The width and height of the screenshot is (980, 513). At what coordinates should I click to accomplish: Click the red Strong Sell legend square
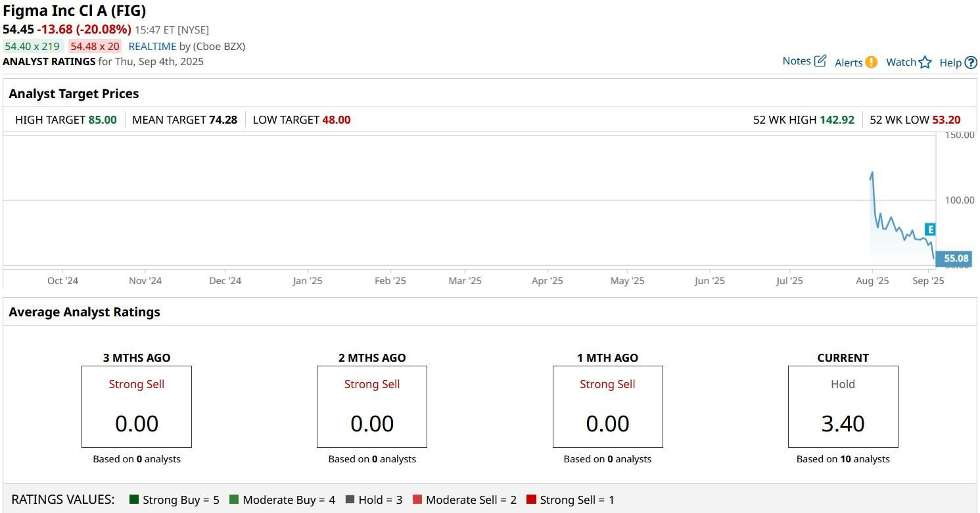click(x=532, y=500)
